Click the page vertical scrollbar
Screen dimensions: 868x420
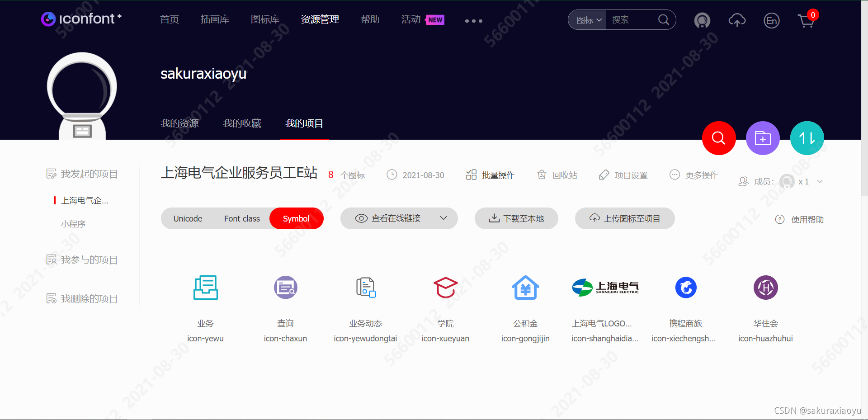(x=864, y=99)
